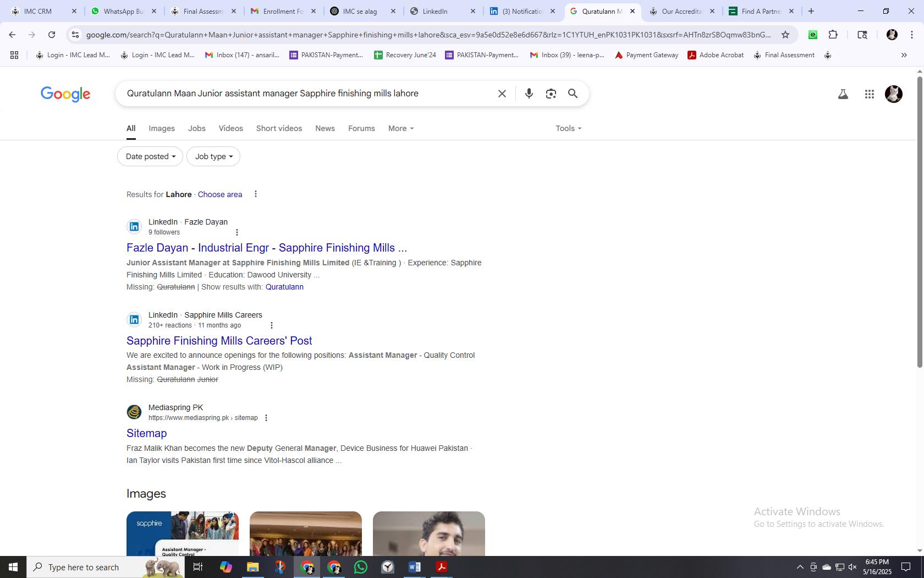
Task: Open Word from the taskbar
Action: 415,567
